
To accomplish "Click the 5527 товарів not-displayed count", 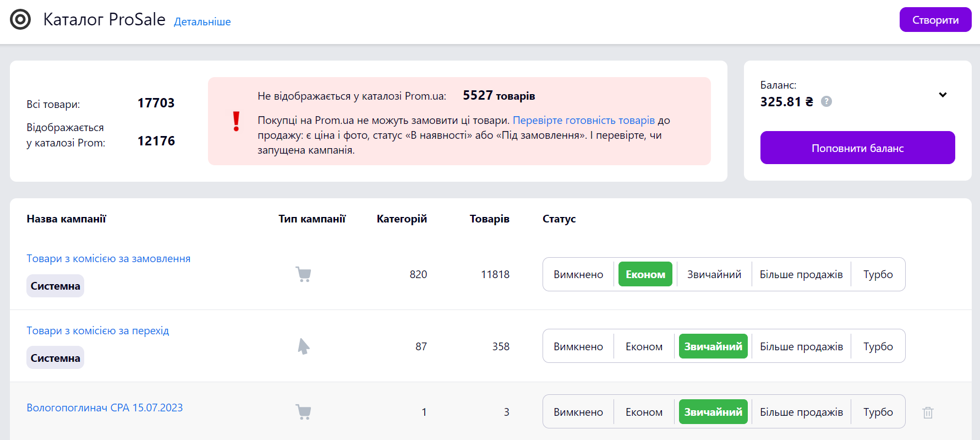I will pyautogui.click(x=499, y=96).
